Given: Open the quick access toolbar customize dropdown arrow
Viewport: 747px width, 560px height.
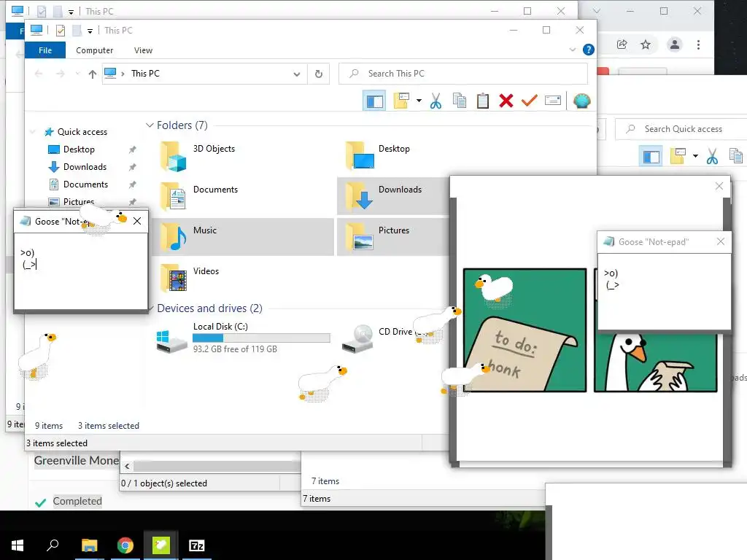Looking at the screenshot, I should (90, 31).
